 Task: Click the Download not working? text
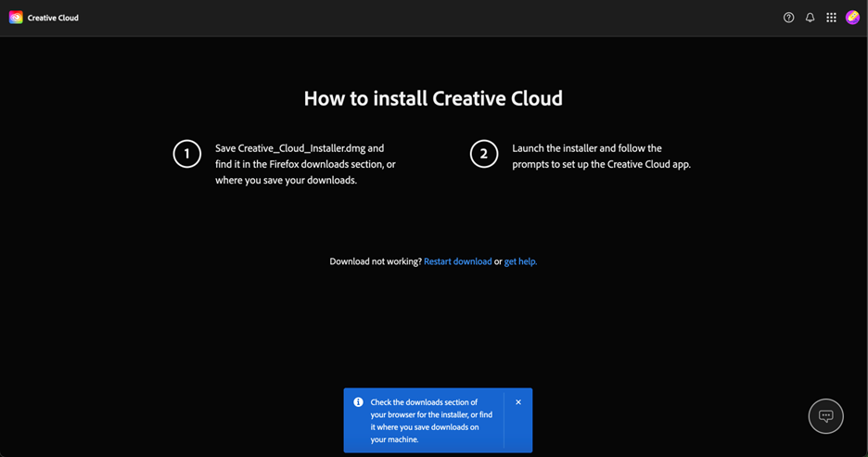376,261
